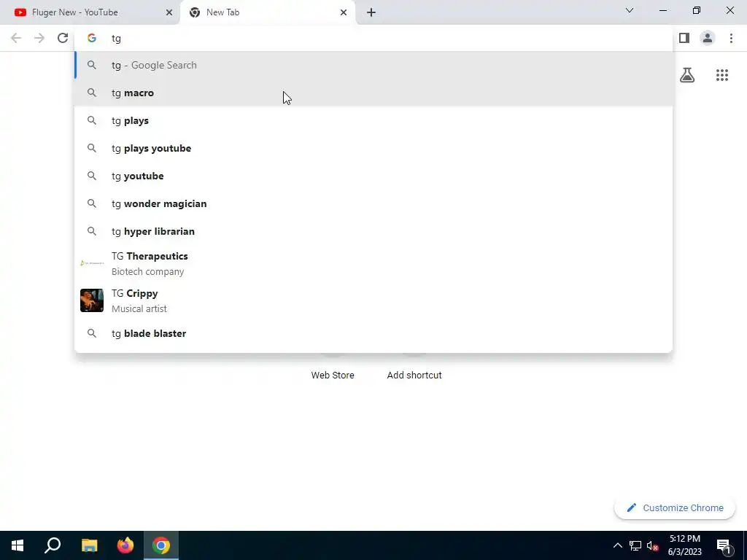Open File Explorer from the taskbar

pos(89,545)
